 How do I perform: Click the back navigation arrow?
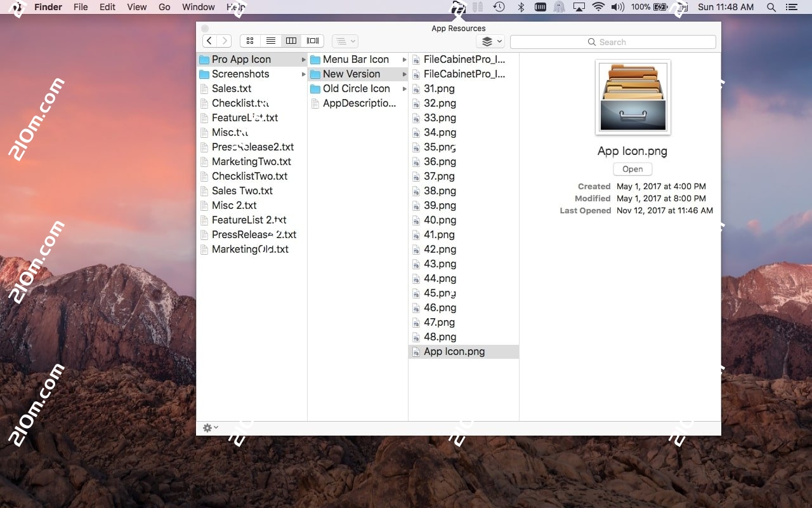[x=209, y=40]
